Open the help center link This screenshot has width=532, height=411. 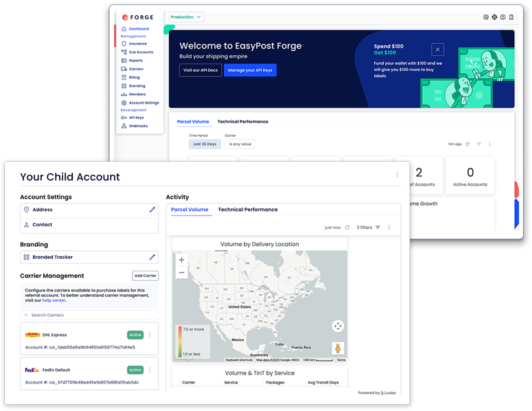pos(54,300)
